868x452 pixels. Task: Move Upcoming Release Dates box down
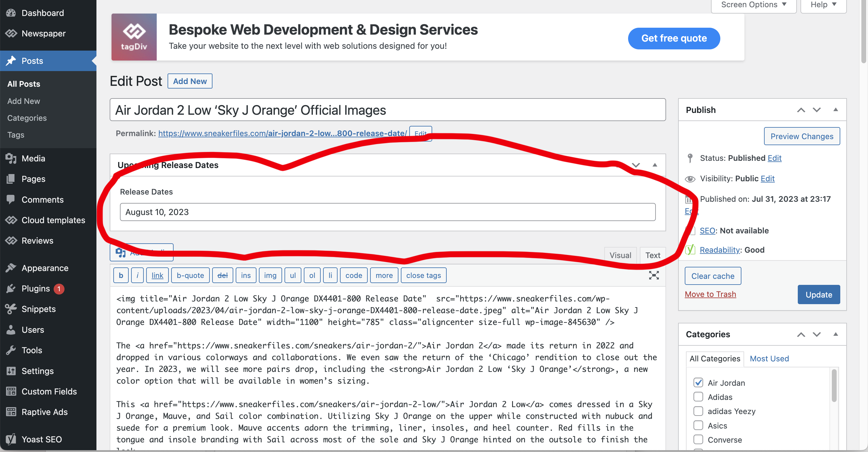(636, 165)
